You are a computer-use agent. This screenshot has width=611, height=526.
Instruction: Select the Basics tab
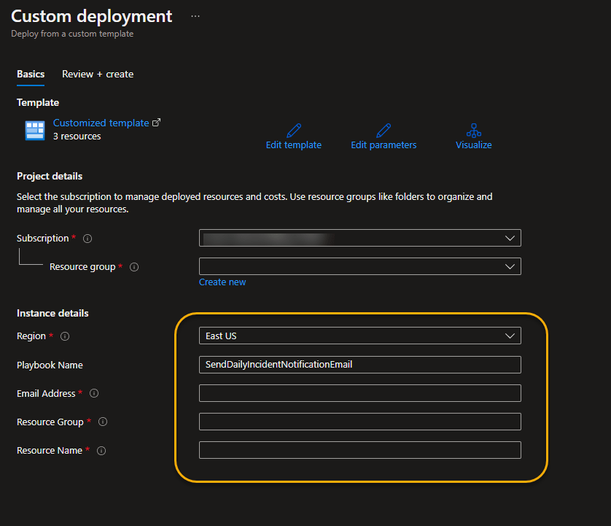(31, 74)
